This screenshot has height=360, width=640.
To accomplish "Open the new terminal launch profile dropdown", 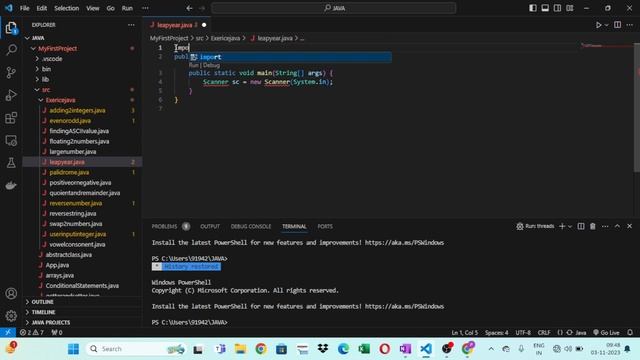I will (x=570, y=226).
